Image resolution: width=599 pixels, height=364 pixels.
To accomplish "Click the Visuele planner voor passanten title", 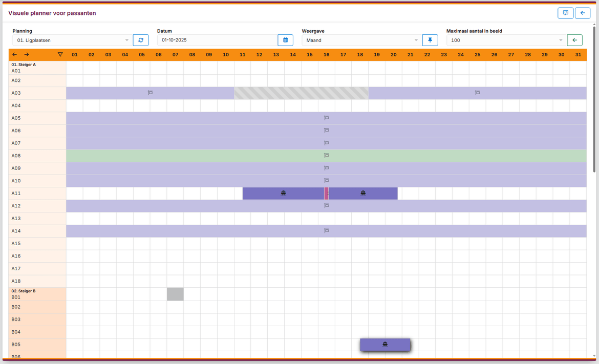I will pos(52,13).
